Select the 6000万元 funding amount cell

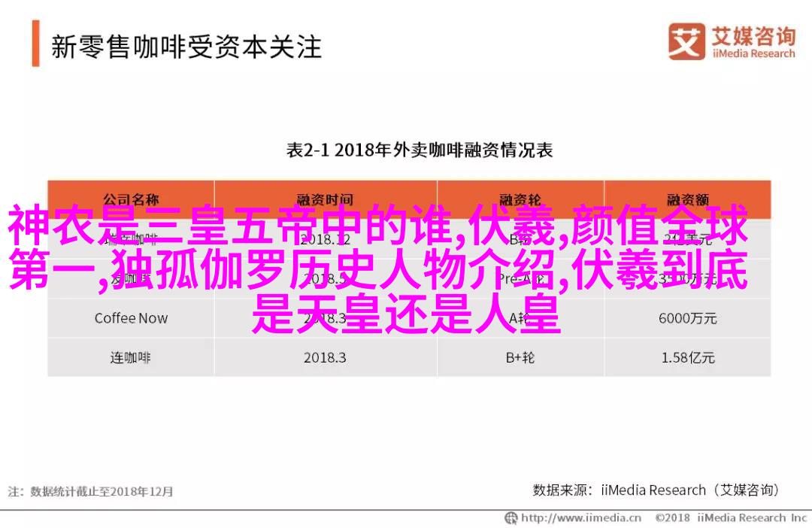[x=688, y=318]
